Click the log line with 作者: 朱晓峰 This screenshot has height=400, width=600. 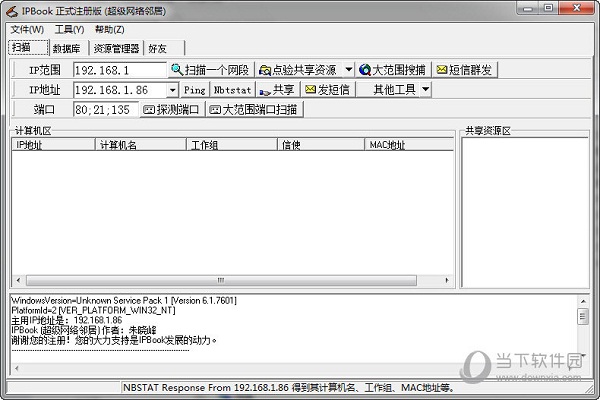(84, 330)
